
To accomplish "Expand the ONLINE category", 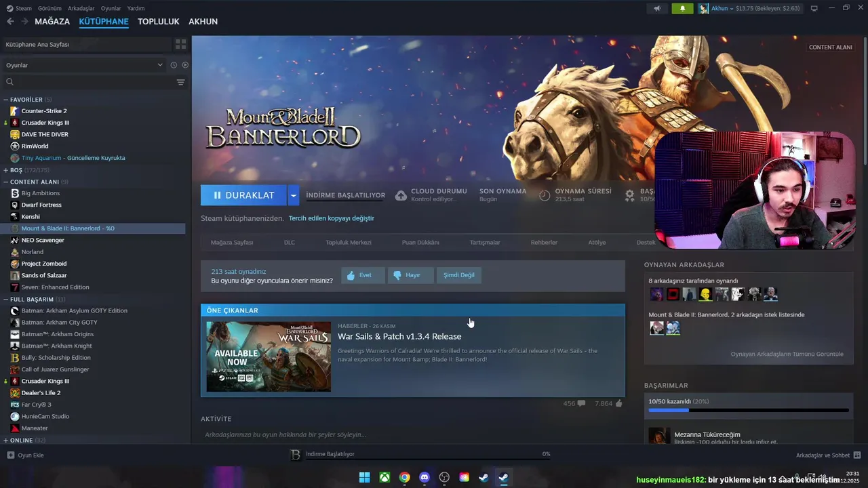I will [6, 440].
